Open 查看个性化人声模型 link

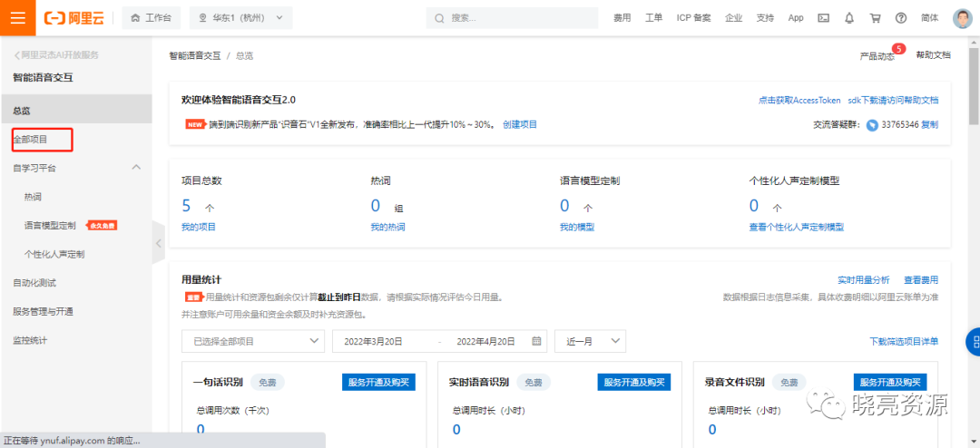(x=797, y=228)
